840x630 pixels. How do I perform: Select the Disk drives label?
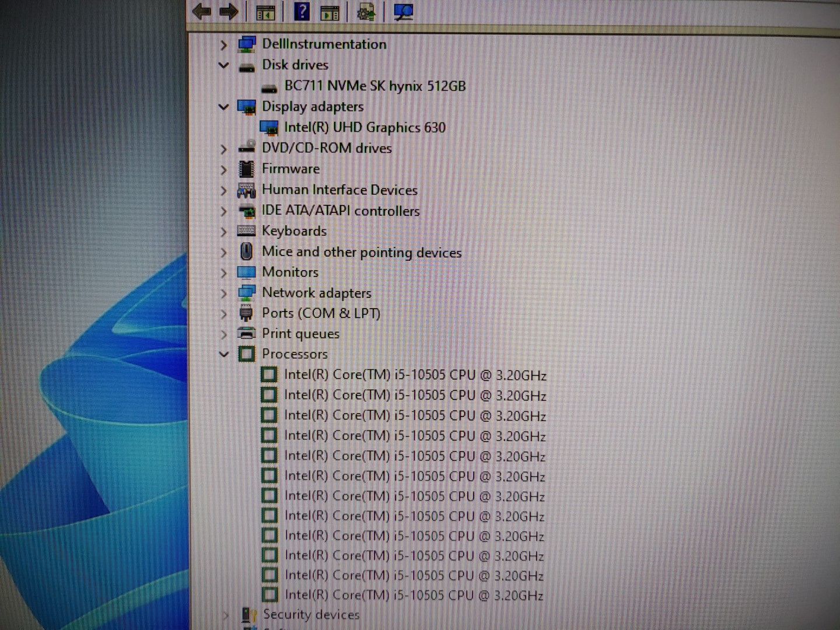(295, 65)
